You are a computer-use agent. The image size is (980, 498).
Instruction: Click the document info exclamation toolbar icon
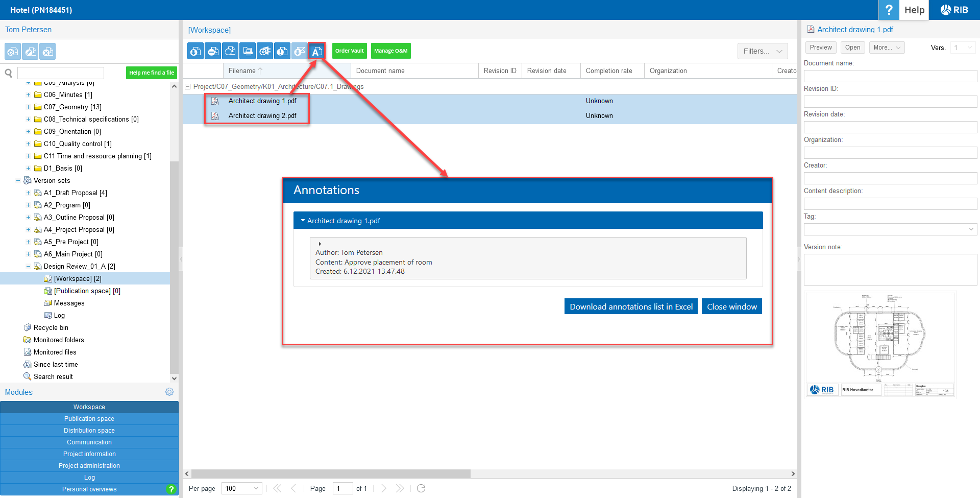click(x=282, y=51)
